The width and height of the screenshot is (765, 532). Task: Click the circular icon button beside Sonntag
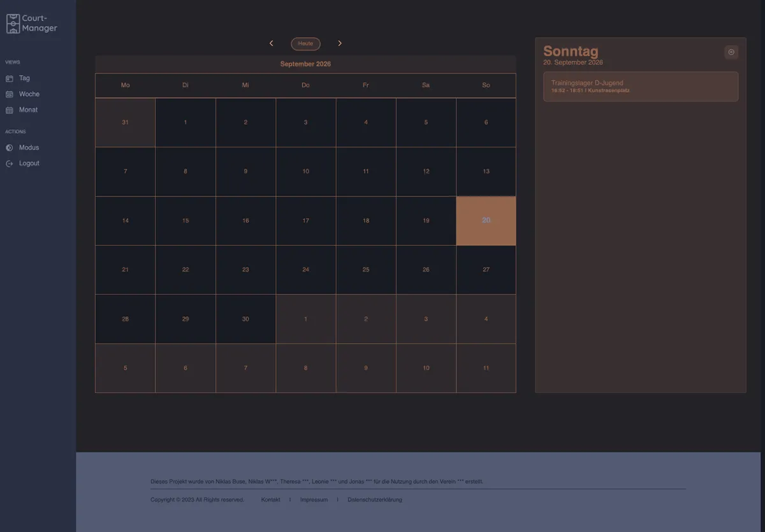click(x=731, y=52)
